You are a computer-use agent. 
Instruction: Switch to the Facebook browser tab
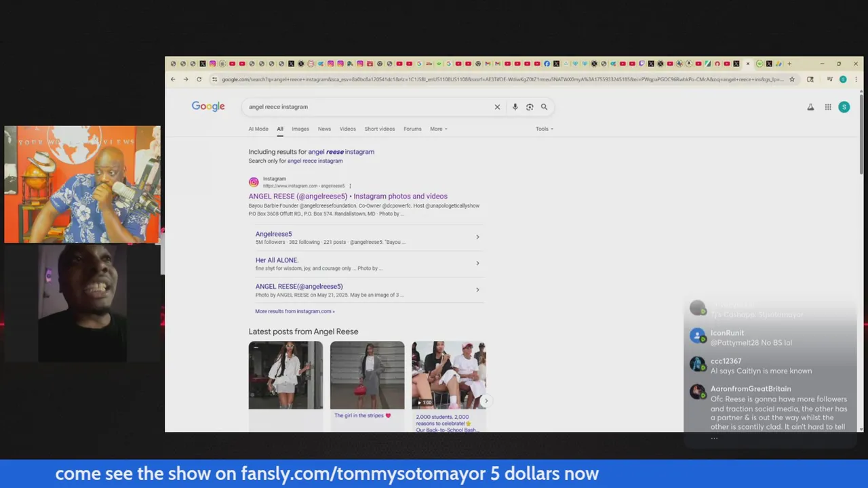pyautogui.click(x=547, y=64)
